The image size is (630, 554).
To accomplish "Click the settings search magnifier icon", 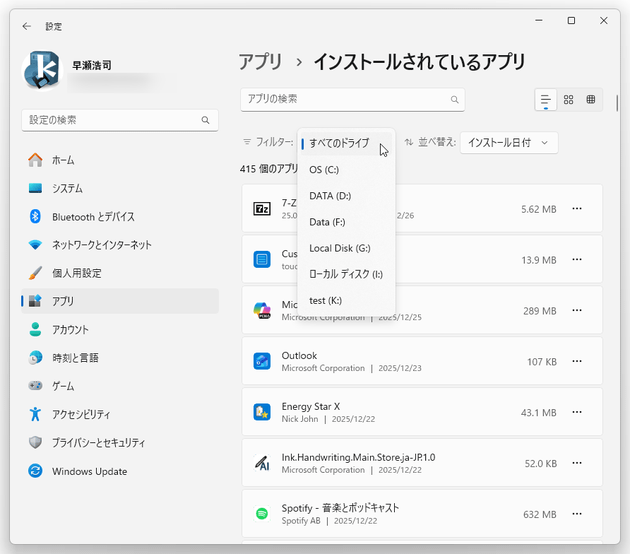I will [205, 120].
